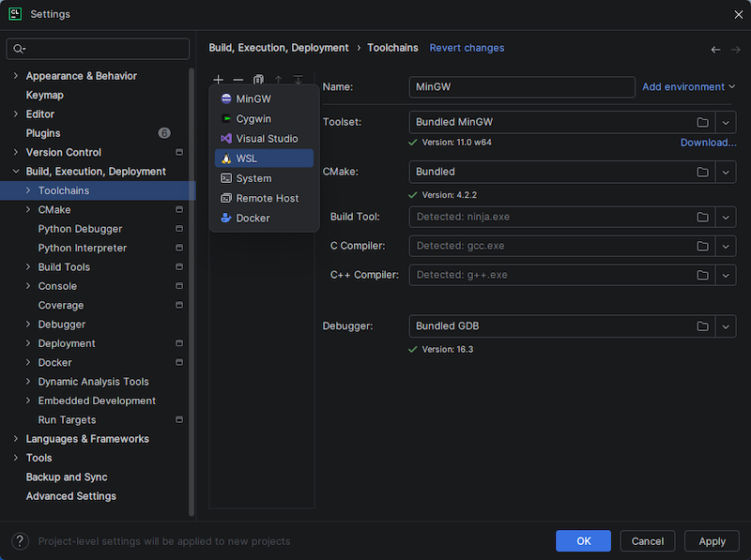Click the Apply button

(x=712, y=541)
